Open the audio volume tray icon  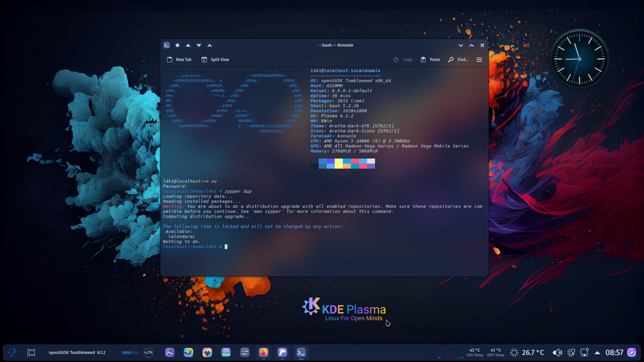(x=557, y=353)
